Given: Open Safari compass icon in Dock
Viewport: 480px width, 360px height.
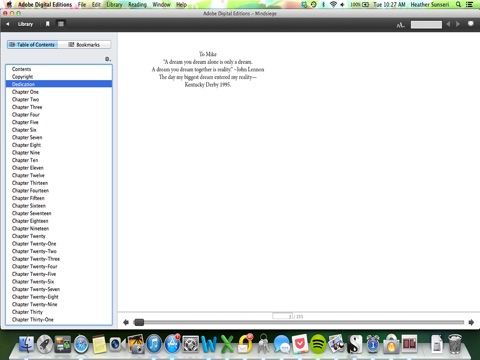Looking at the screenshot, I should [81, 345].
